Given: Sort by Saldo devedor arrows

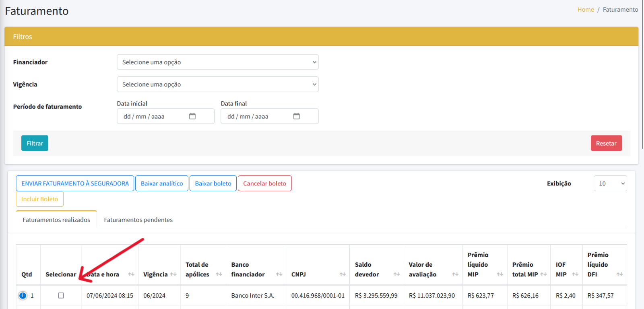Looking at the screenshot, I should coord(397,274).
